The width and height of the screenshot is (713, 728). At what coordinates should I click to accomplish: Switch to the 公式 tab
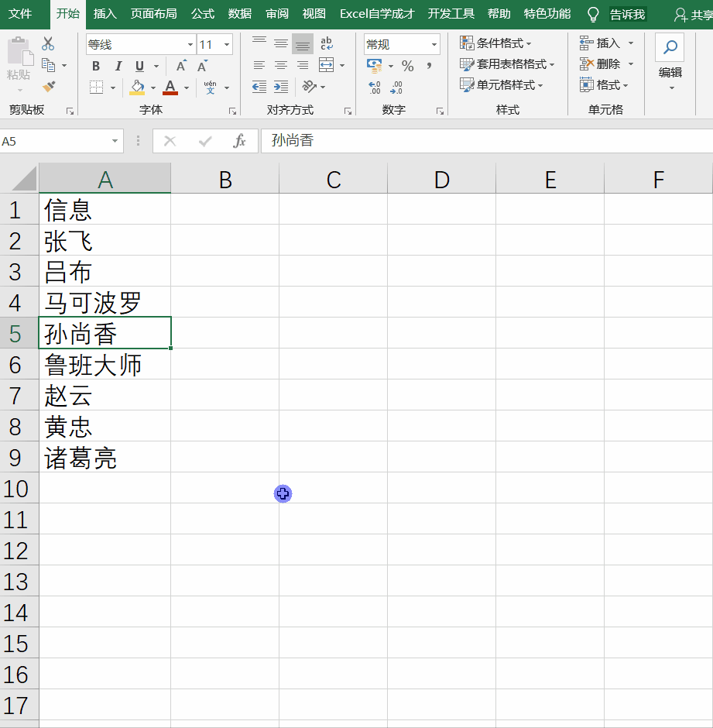click(203, 14)
